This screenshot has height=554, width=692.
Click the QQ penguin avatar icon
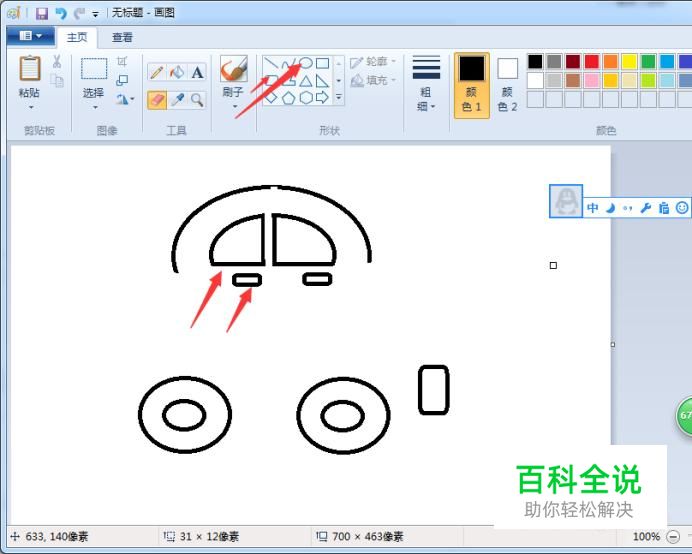(x=566, y=201)
